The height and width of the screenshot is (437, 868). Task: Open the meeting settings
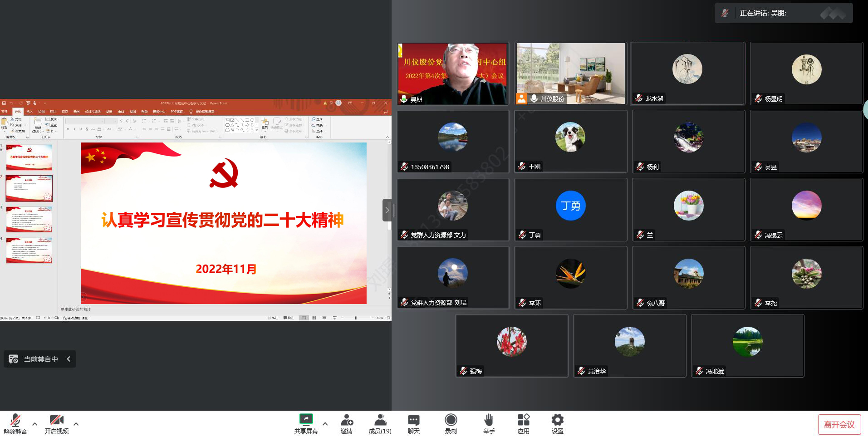click(x=557, y=423)
